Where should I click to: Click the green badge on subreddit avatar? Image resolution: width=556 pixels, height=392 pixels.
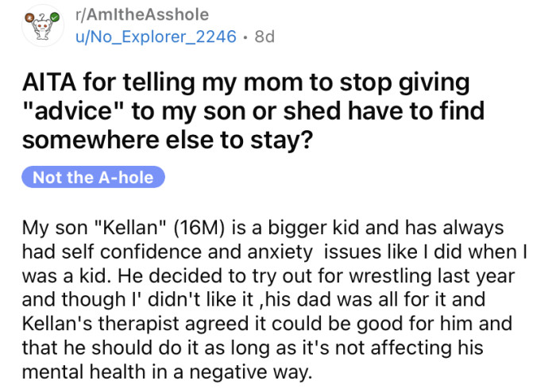55,16
